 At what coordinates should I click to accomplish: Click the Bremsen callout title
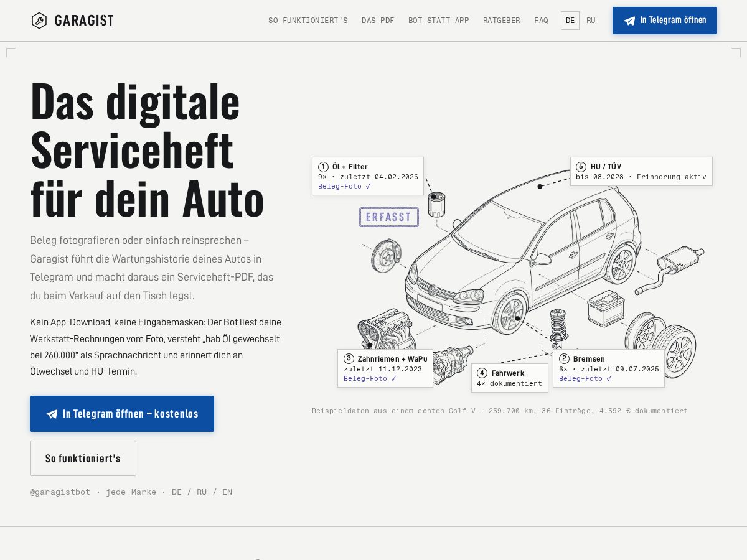[589, 359]
